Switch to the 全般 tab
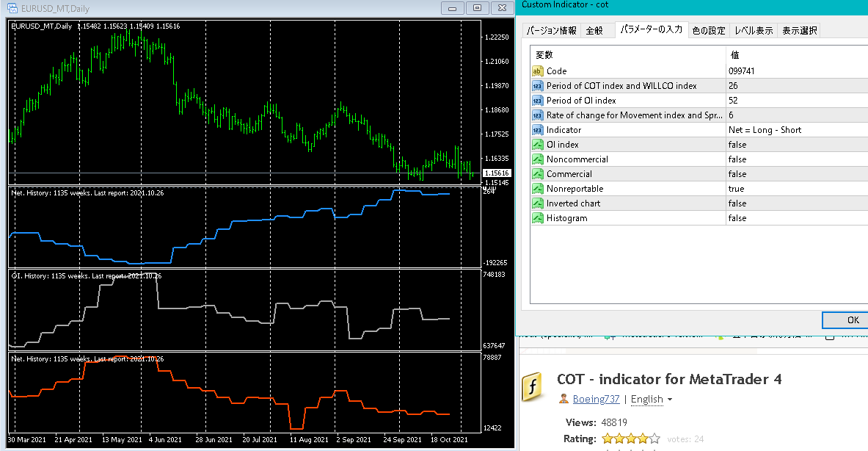 coord(594,30)
